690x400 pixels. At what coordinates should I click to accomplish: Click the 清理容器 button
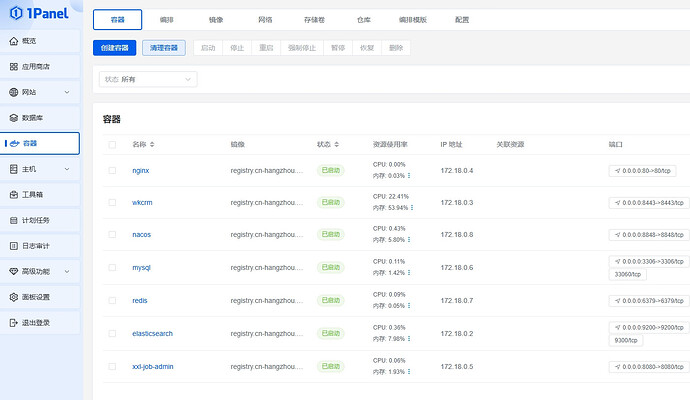click(x=164, y=48)
